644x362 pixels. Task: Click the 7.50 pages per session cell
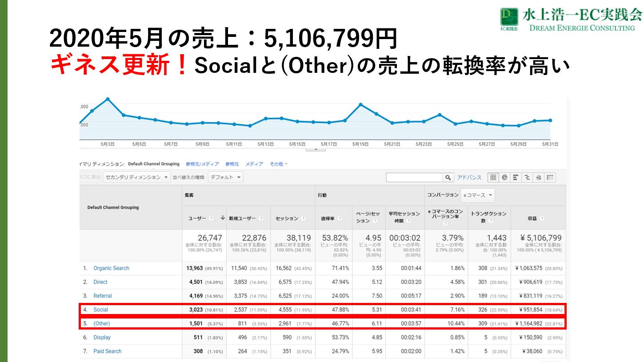(x=377, y=296)
